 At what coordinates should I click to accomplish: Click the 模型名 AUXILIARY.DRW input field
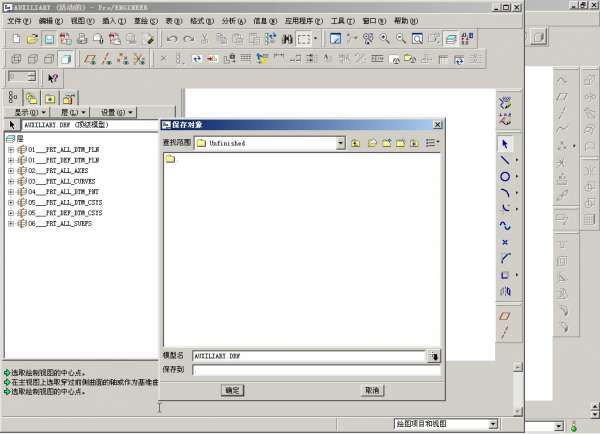[x=309, y=356]
